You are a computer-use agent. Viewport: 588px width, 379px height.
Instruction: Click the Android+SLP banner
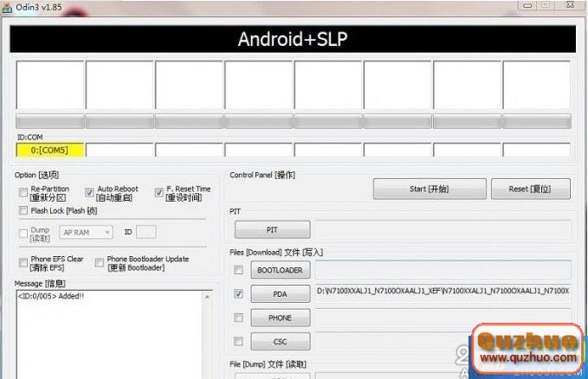[x=293, y=39]
